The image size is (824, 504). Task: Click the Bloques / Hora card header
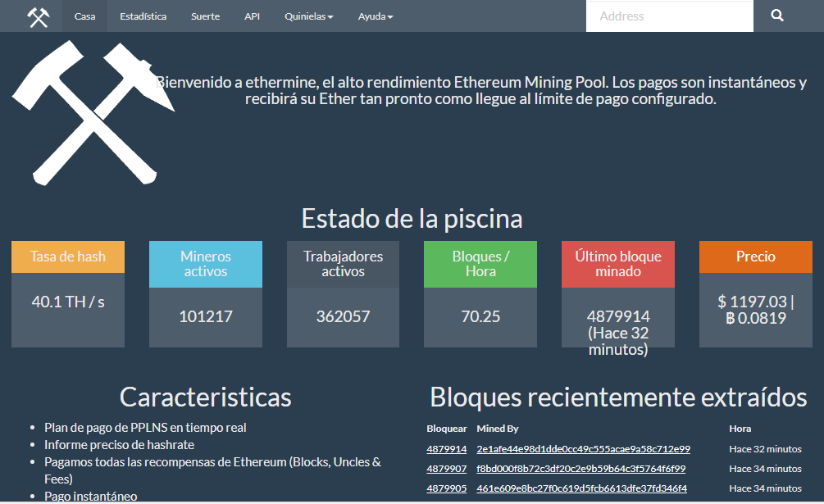[x=480, y=264]
